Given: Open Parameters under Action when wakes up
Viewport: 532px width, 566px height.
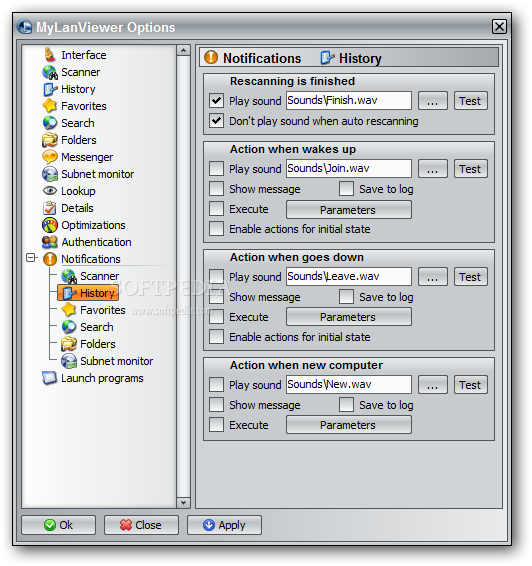Looking at the screenshot, I should (349, 210).
